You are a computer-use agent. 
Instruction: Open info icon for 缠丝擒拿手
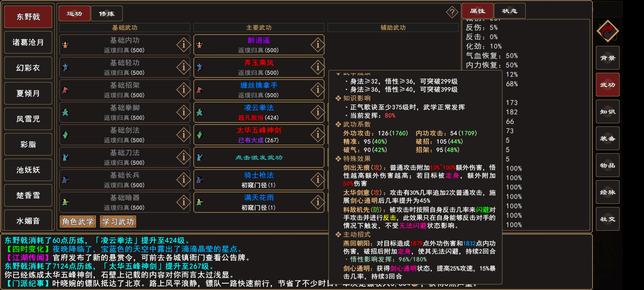[318, 89]
